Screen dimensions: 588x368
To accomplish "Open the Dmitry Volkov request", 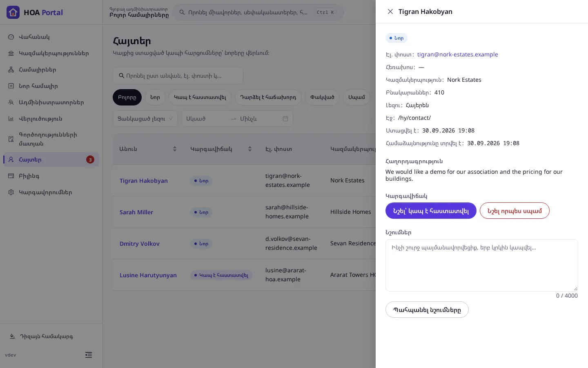I will pos(140,244).
